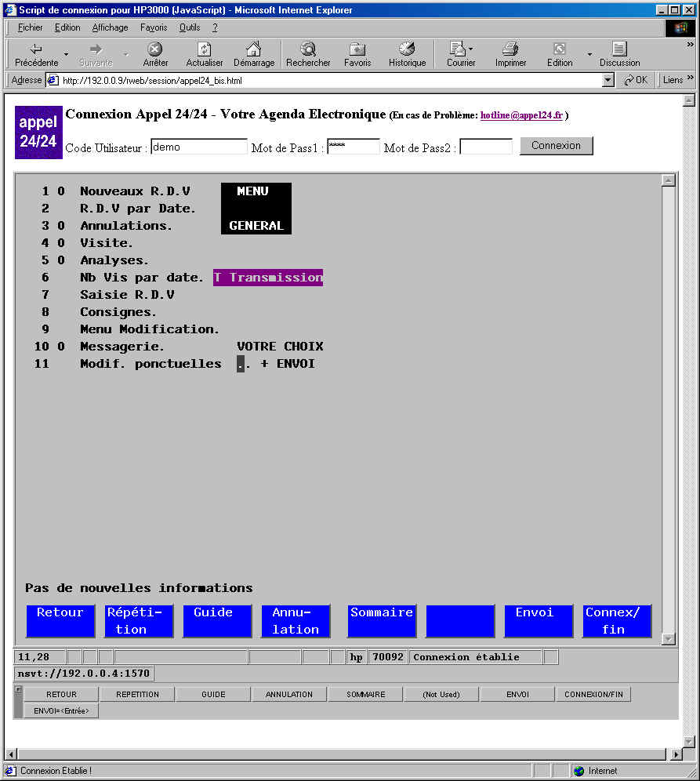Image resolution: width=700 pixels, height=781 pixels.
Task: Click the Connexion button
Action: [556, 146]
